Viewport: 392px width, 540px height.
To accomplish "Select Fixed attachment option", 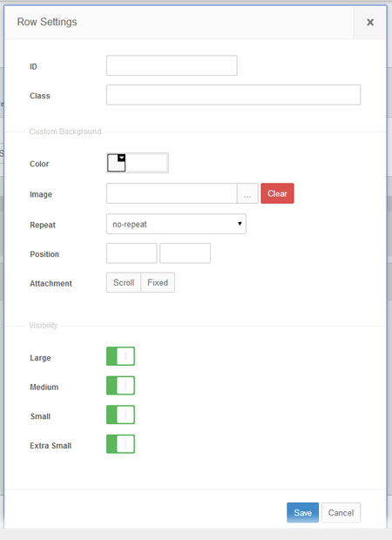I will (158, 282).
